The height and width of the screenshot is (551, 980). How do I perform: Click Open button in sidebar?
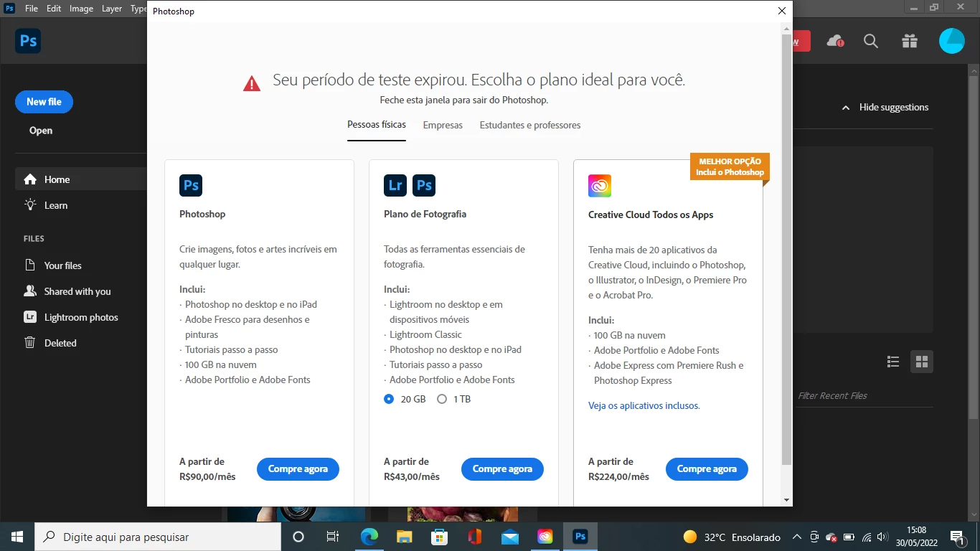(41, 131)
